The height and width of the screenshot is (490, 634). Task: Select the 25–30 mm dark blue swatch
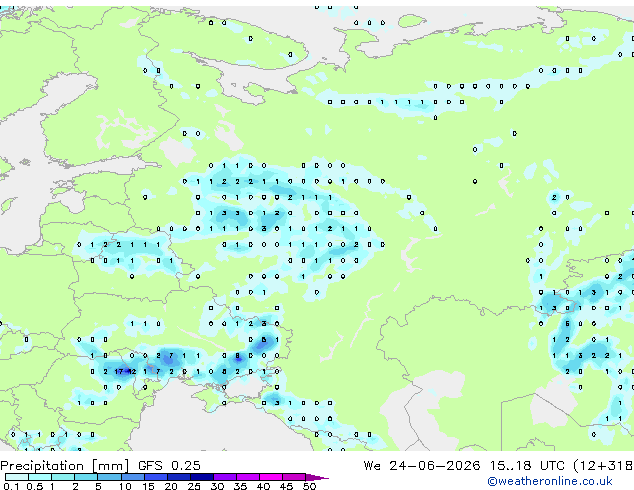pos(202,477)
